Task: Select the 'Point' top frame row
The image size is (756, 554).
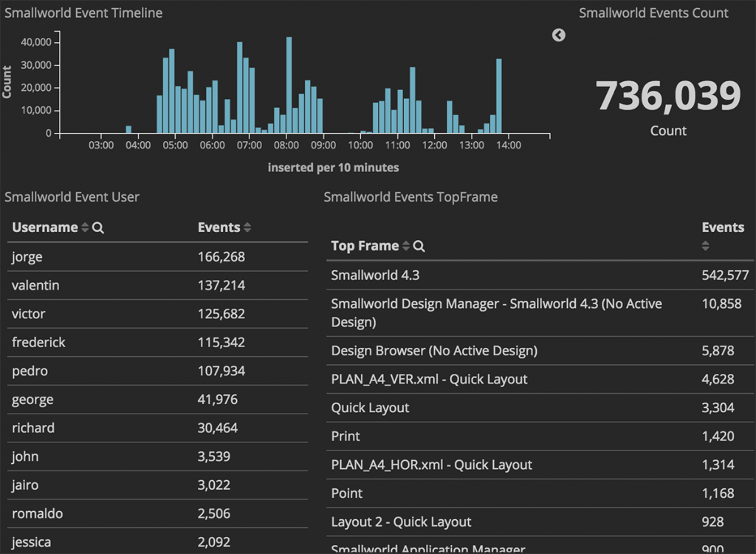Action: click(x=540, y=493)
